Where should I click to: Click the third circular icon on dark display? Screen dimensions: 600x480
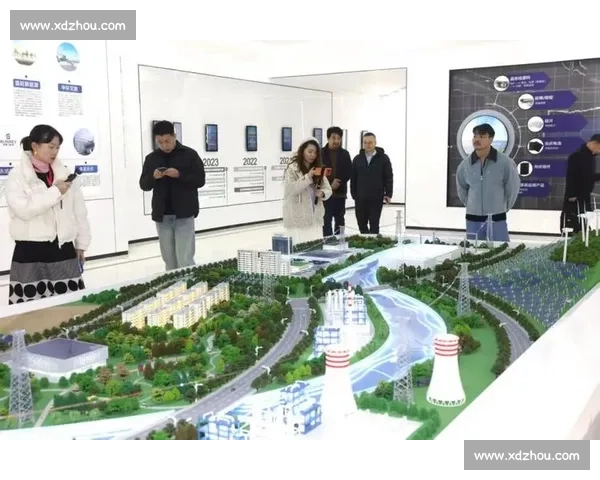tap(536, 124)
